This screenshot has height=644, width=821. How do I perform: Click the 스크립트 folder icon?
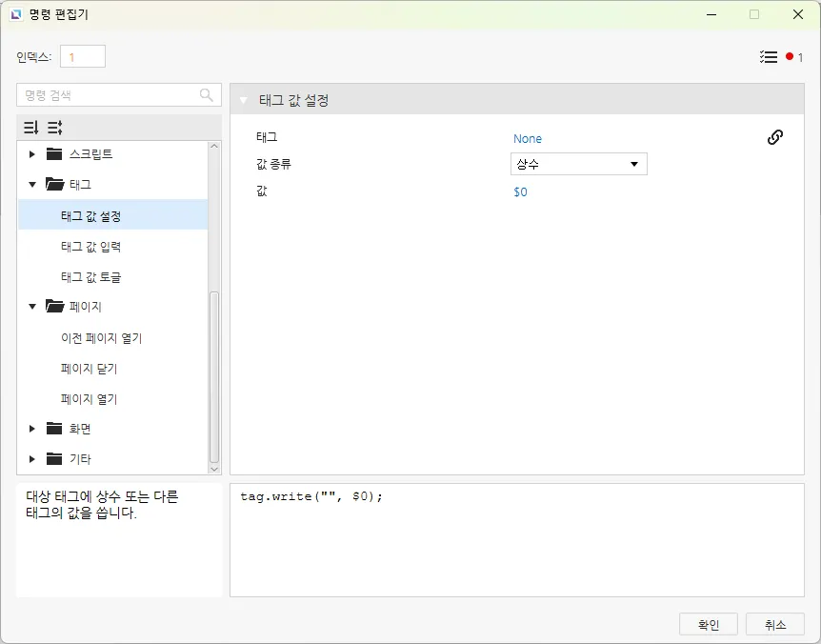(53, 154)
